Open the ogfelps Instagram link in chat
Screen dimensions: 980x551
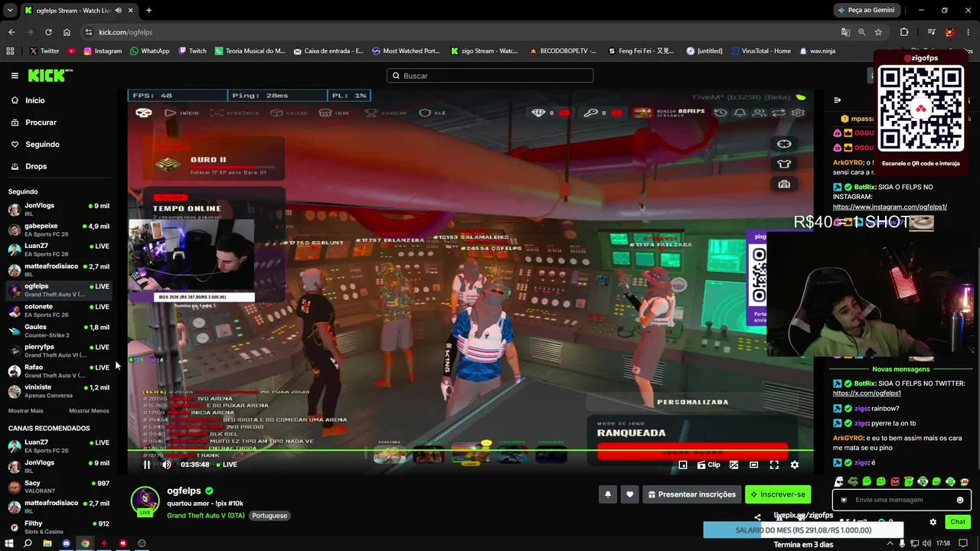click(890, 207)
